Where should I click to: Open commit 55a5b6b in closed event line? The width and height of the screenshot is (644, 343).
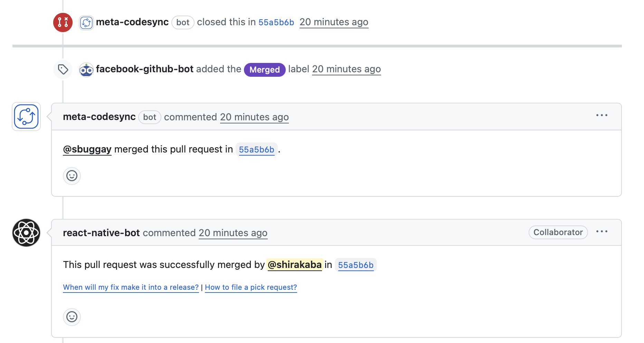pos(276,22)
